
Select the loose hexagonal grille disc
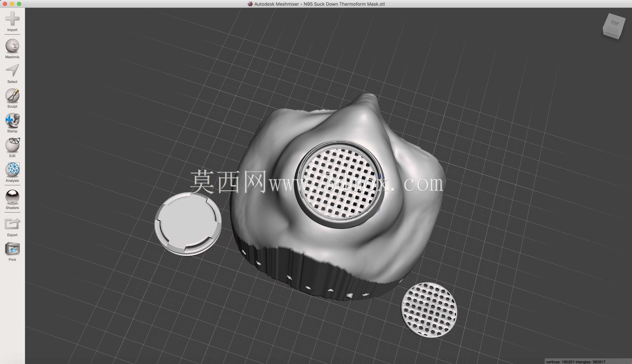pos(429,310)
